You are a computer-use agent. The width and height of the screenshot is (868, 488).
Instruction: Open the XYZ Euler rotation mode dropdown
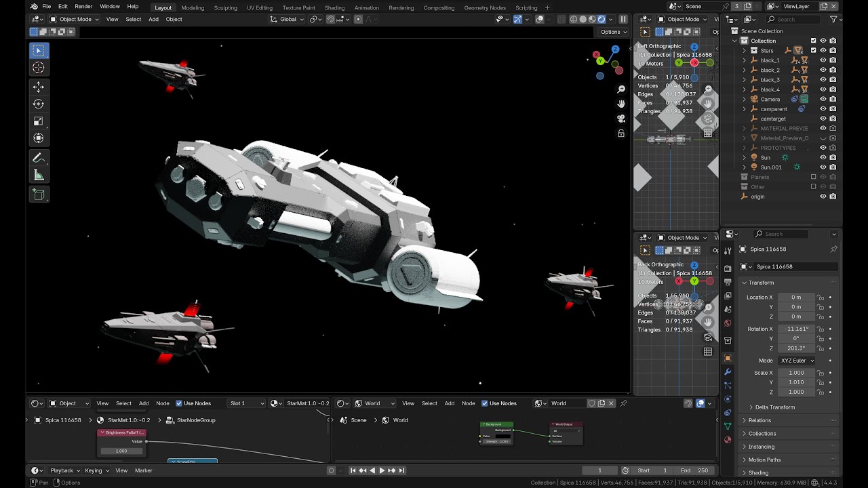click(x=796, y=361)
